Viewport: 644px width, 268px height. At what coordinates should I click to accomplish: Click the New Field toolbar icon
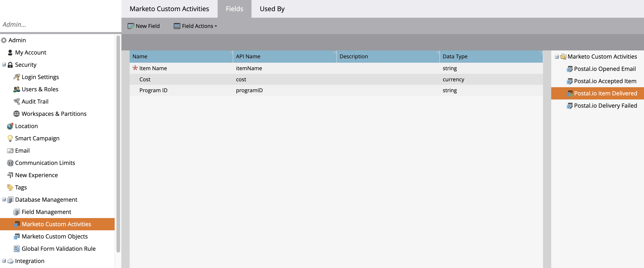(131, 26)
